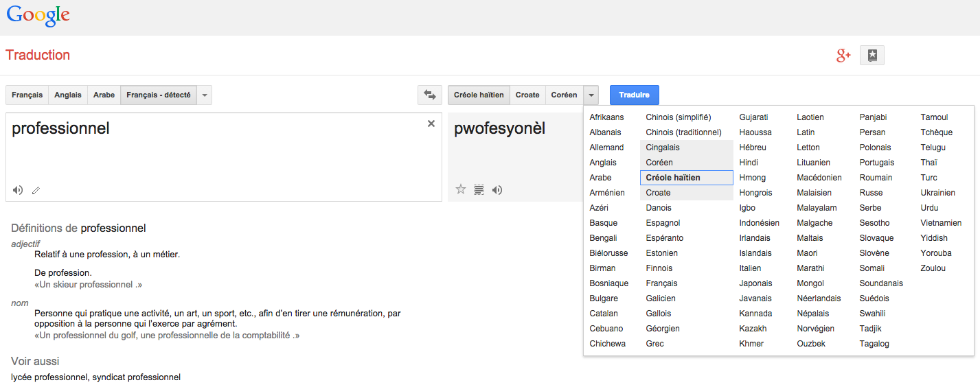Pick Khmer from the language list
This screenshot has height=387, width=980.
tap(751, 344)
